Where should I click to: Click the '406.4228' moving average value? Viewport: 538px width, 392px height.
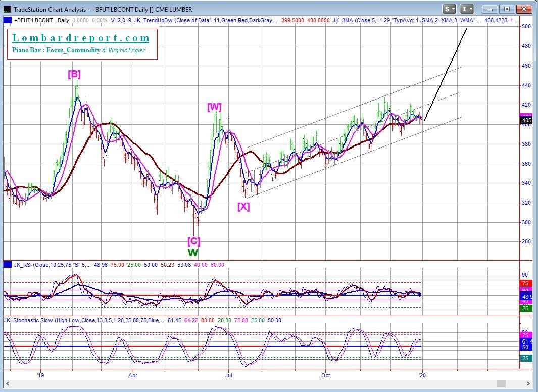point(496,20)
